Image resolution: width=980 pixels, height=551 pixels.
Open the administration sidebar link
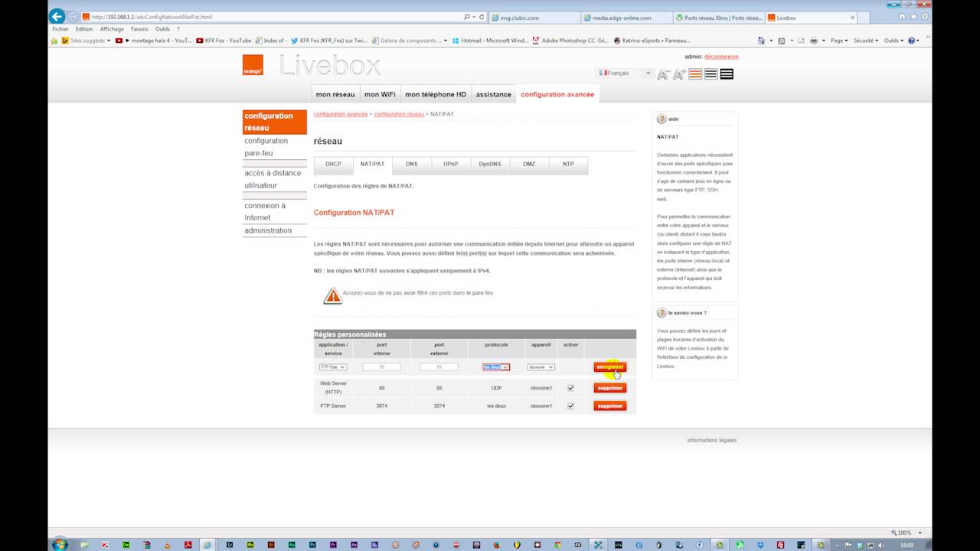coord(268,230)
